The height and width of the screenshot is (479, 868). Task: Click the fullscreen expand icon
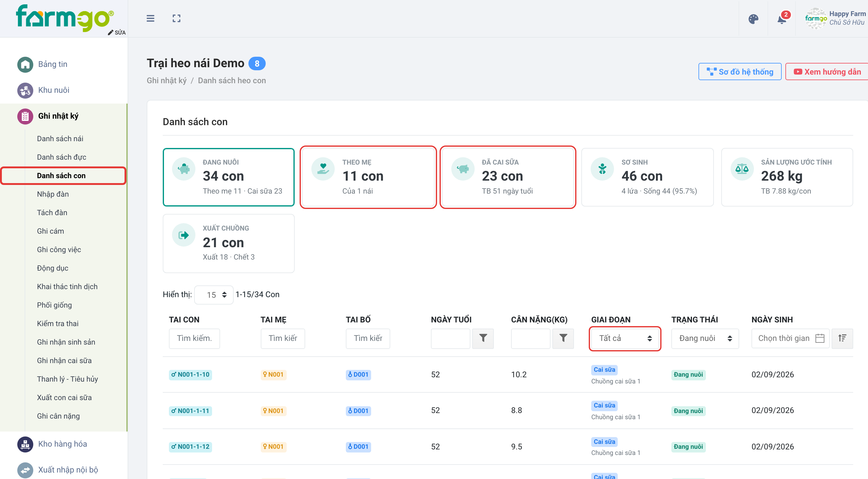176,18
